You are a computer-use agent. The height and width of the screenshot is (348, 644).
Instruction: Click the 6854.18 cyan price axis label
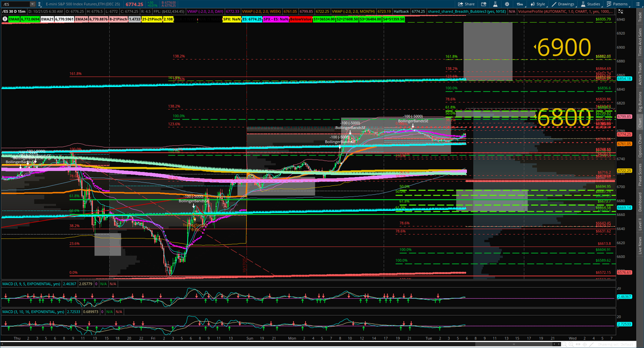point(624,78)
